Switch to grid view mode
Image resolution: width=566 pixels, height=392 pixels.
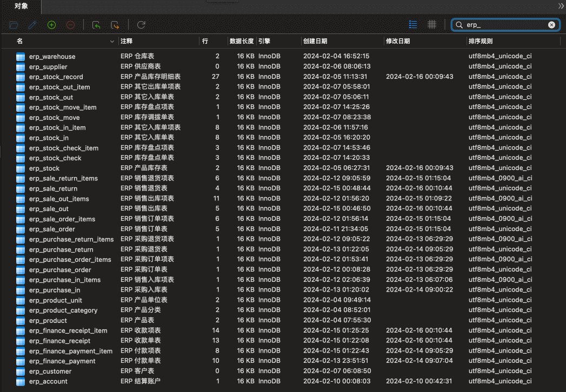[431, 24]
